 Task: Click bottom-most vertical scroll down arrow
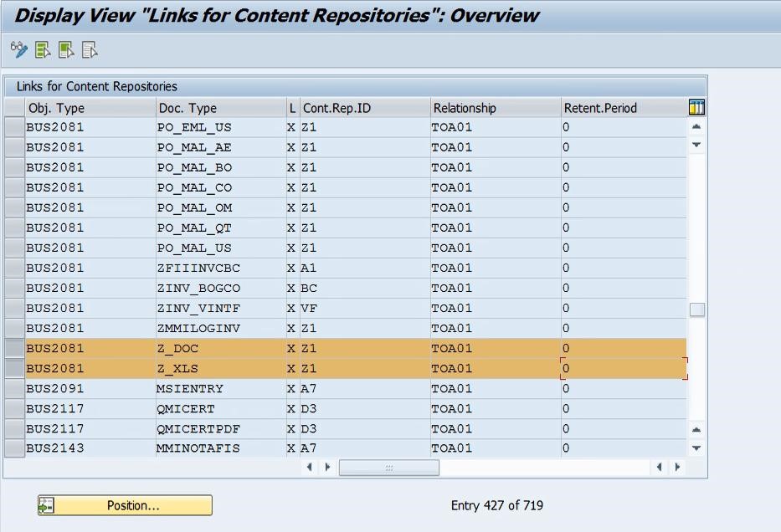point(696,448)
